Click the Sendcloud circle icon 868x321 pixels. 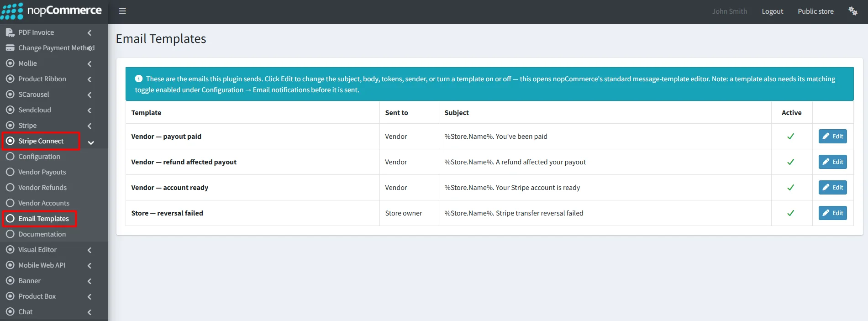10,110
